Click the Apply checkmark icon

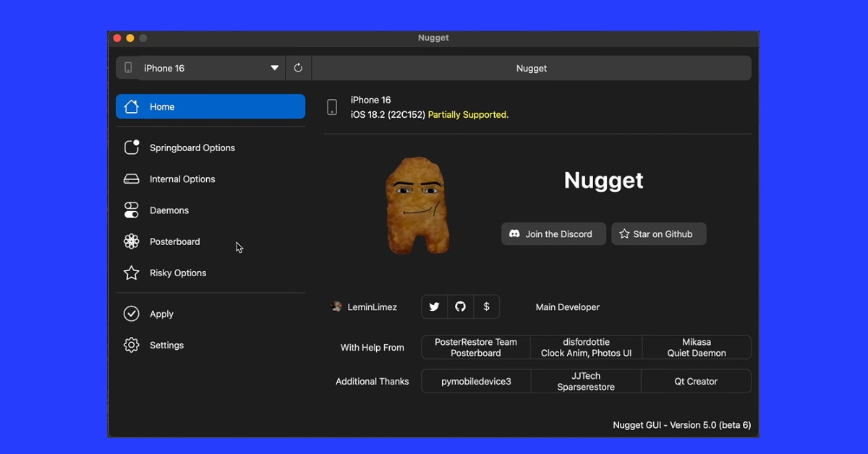click(x=131, y=313)
